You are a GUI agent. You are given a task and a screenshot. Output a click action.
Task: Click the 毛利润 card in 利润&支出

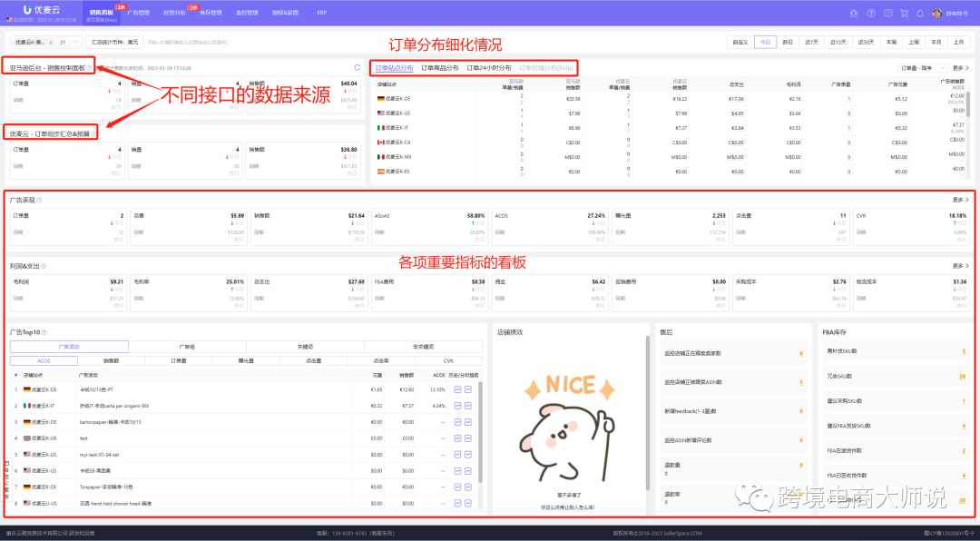click(x=68, y=292)
